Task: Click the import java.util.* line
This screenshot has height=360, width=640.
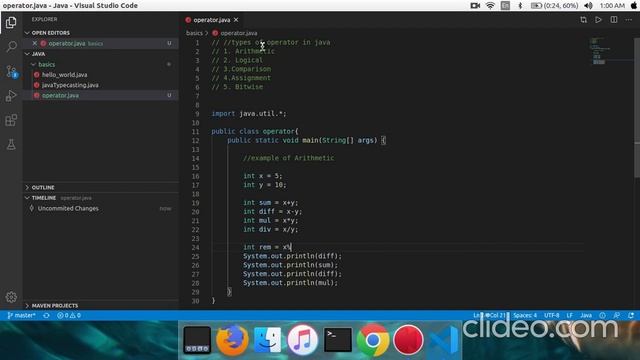Action: click(249, 113)
